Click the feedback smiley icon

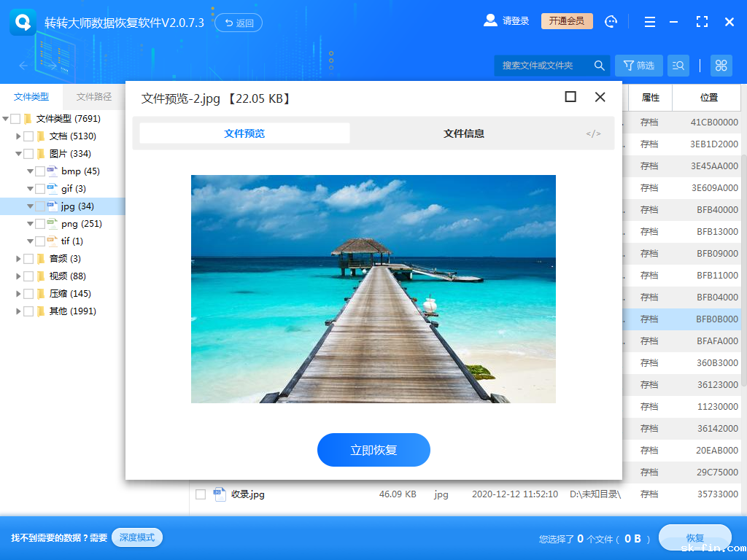(x=611, y=21)
